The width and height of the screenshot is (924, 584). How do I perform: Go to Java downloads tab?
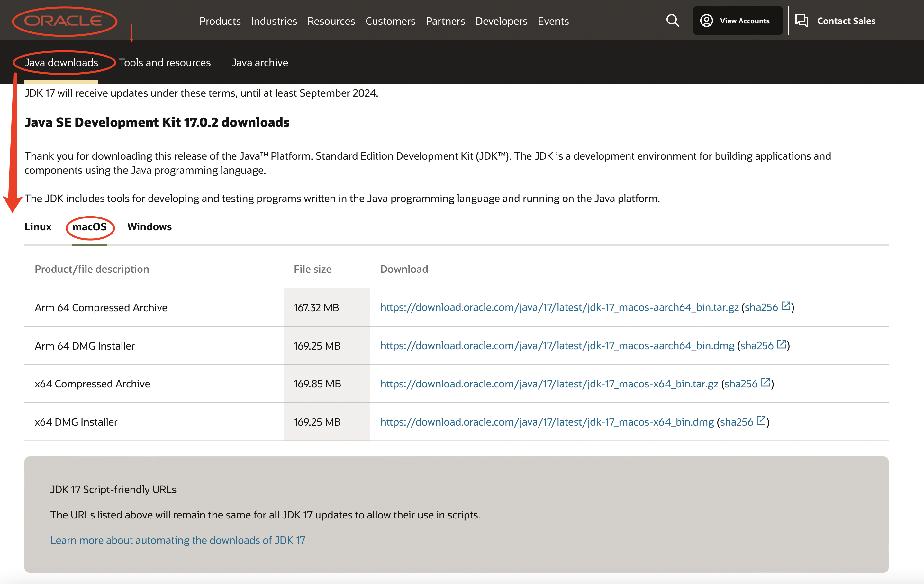[61, 63]
